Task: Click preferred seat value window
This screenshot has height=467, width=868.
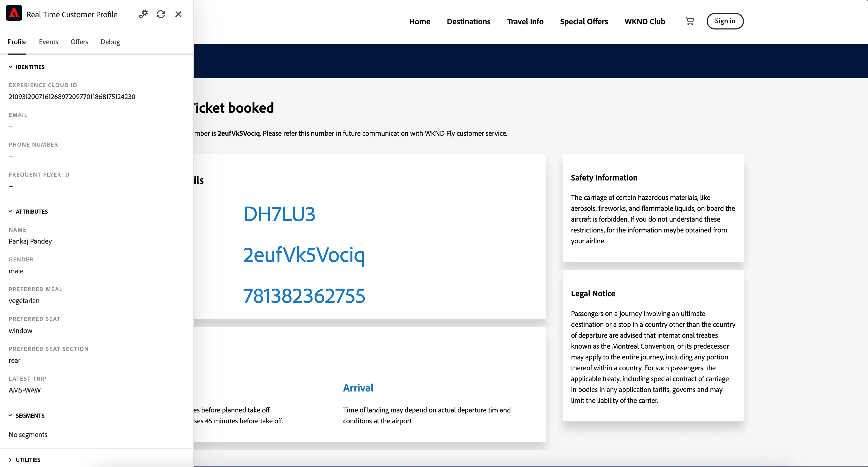Action: 21,331
